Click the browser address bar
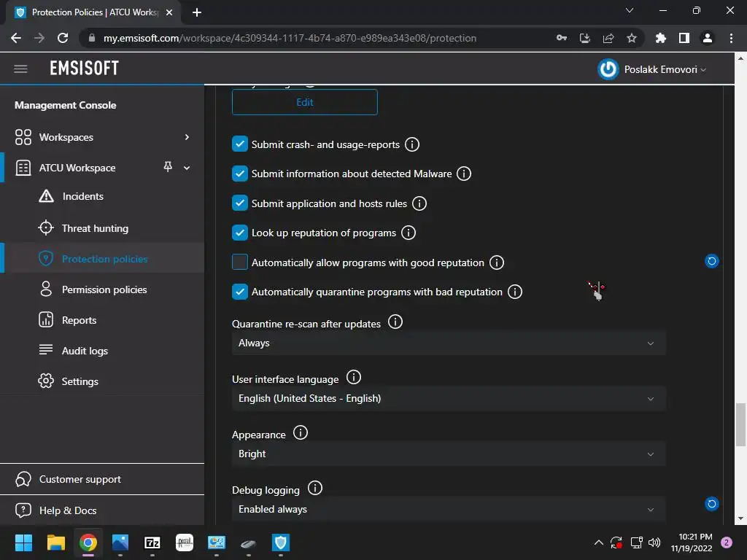Screen dimensions: 747x560 pyautogui.click(x=290, y=38)
